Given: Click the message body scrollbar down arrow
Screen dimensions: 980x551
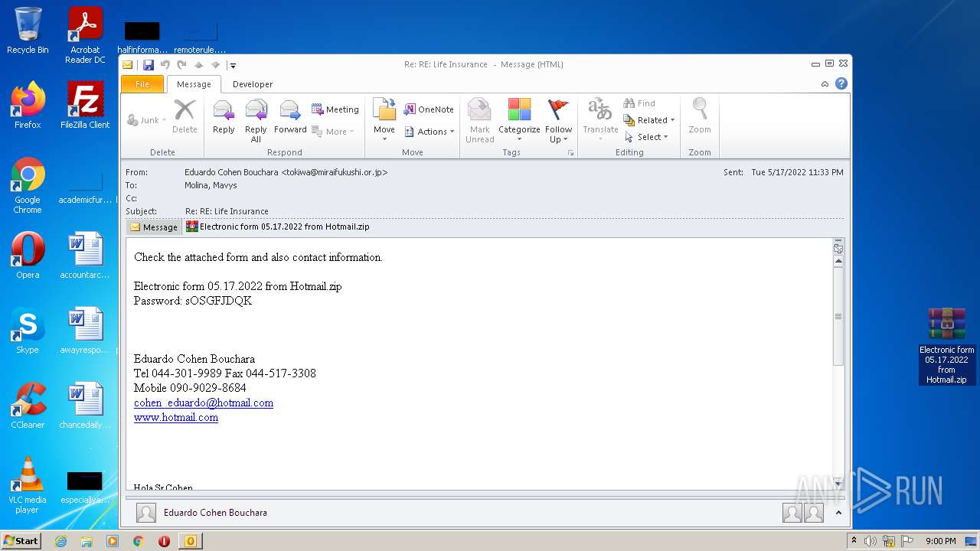Looking at the screenshot, I should pyautogui.click(x=838, y=483).
